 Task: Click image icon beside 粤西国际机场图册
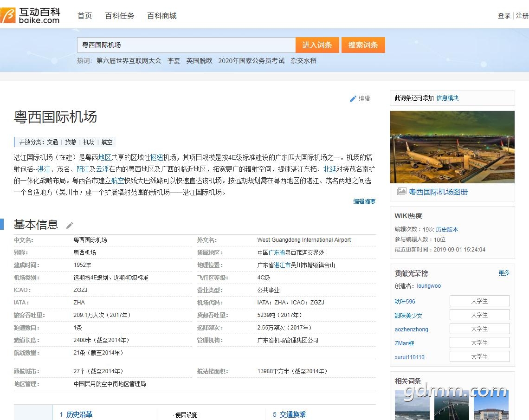coord(401,191)
